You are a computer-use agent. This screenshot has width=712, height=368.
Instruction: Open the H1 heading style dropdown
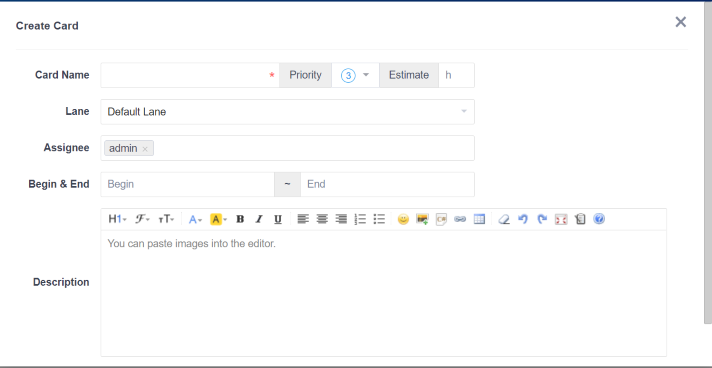coord(117,219)
